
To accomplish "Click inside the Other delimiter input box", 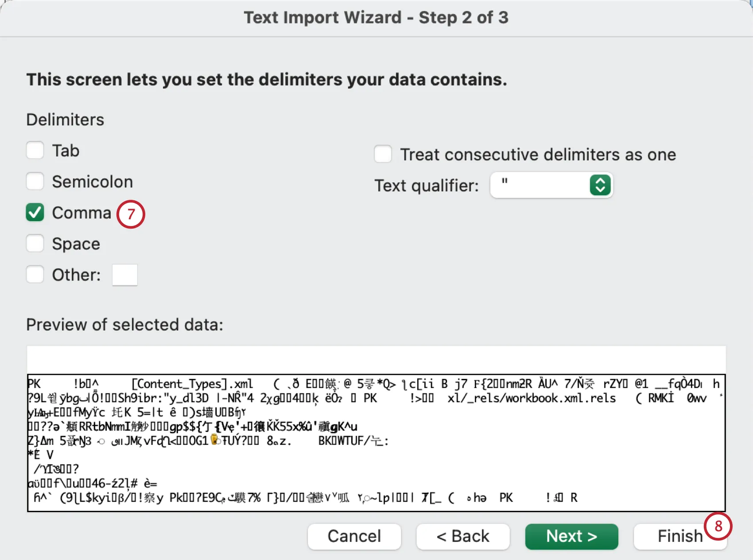I will pyautogui.click(x=124, y=274).
